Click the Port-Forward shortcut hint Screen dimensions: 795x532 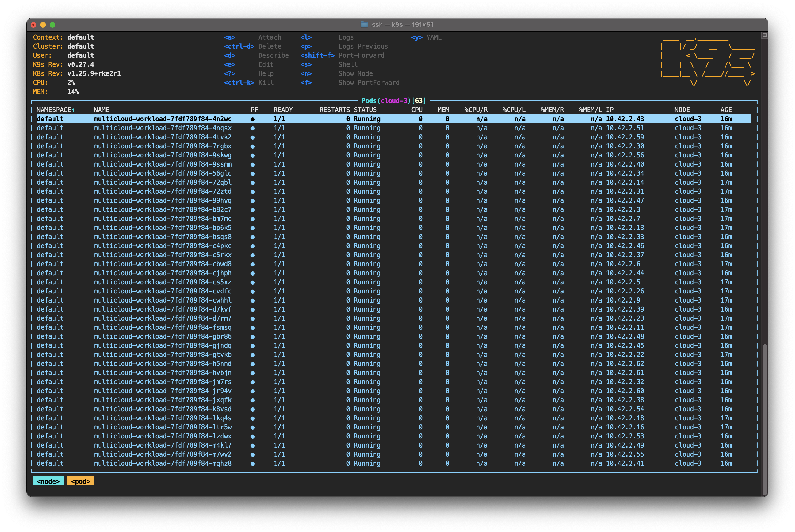tap(361, 55)
